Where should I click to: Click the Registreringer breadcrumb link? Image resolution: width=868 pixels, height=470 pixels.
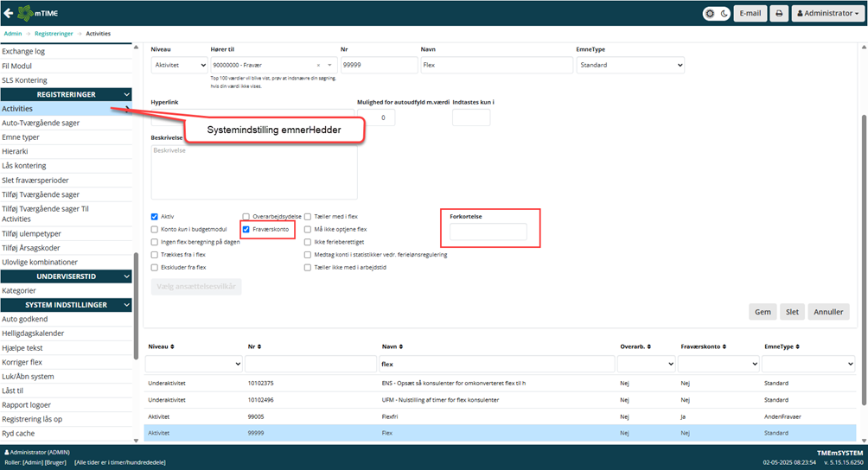pos(54,33)
